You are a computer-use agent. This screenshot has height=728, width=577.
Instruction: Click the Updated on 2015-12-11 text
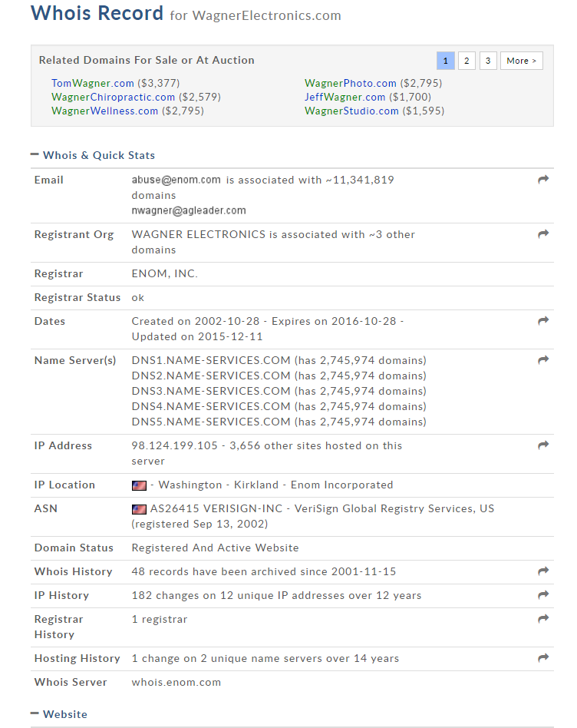pyautogui.click(x=197, y=336)
